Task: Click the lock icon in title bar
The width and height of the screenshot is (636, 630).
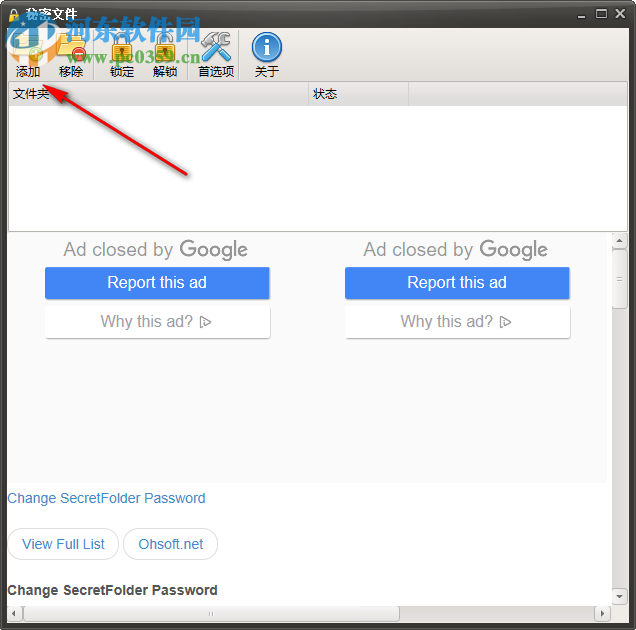Action: point(14,15)
